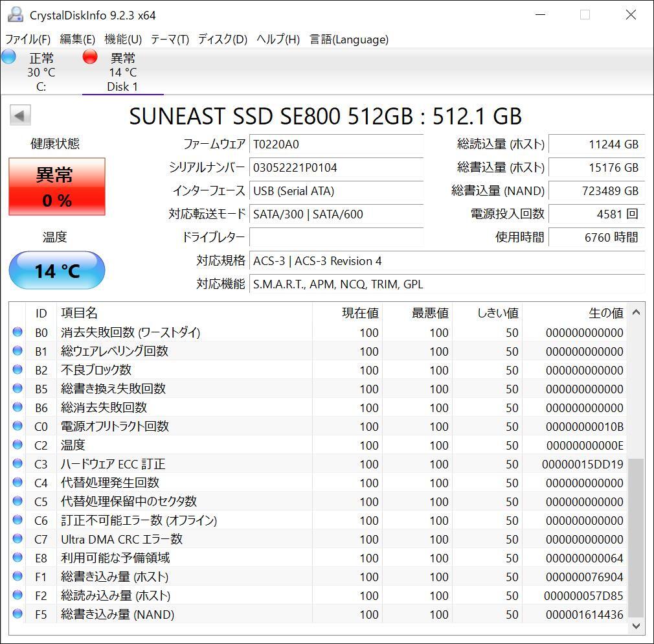Select the blue status icon for drive C:
The height and width of the screenshot is (644, 654).
click(x=8, y=56)
